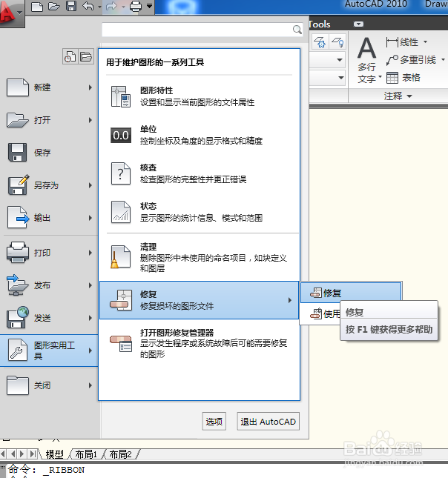Click the New file icon in quick access toolbar
448x478 pixels.
pyautogui.click(x=37, y=6)
